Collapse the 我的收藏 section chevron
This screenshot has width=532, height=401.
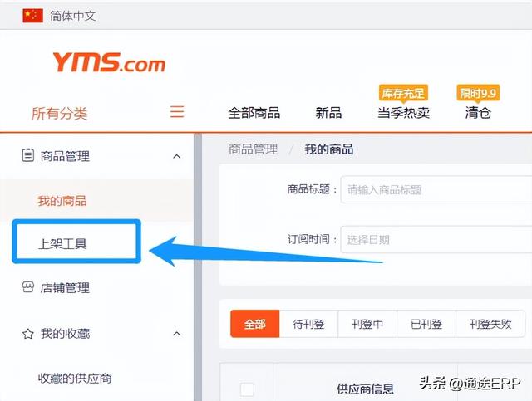[x=177, y=334]
